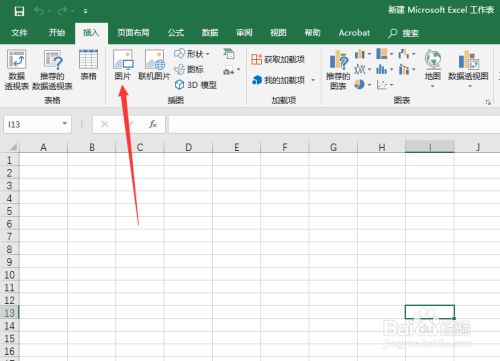Click the Insert Function fx icon

click(153, 124)
